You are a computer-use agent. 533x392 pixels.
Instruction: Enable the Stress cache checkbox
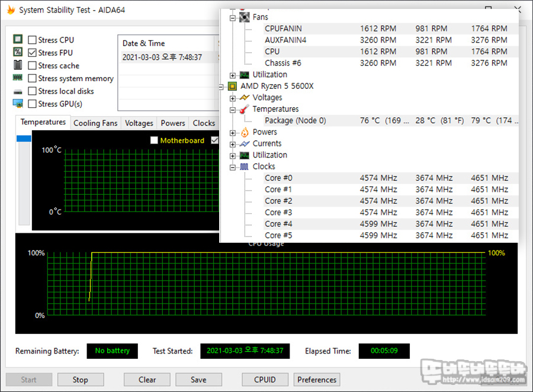coord(33,66)
